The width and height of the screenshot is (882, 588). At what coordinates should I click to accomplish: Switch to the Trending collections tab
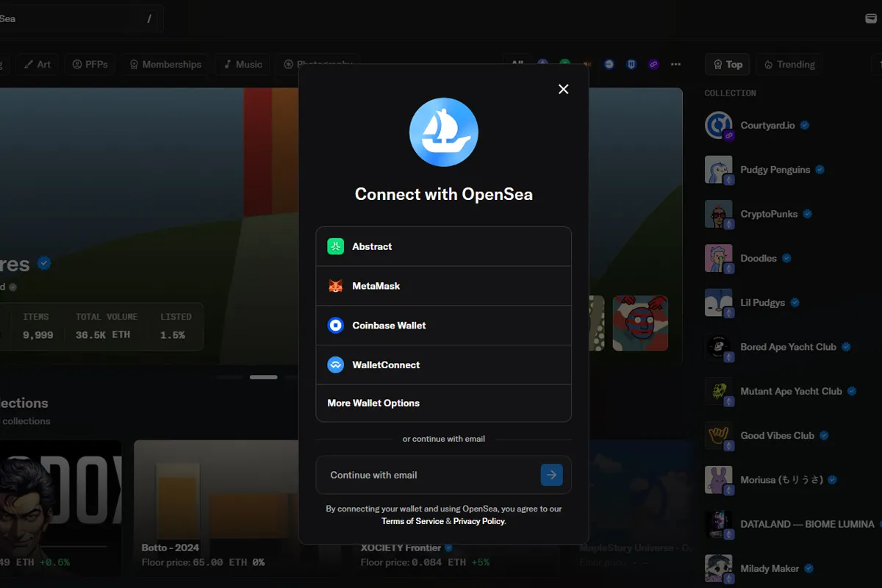pyautogui.click(x=789, y=65)
